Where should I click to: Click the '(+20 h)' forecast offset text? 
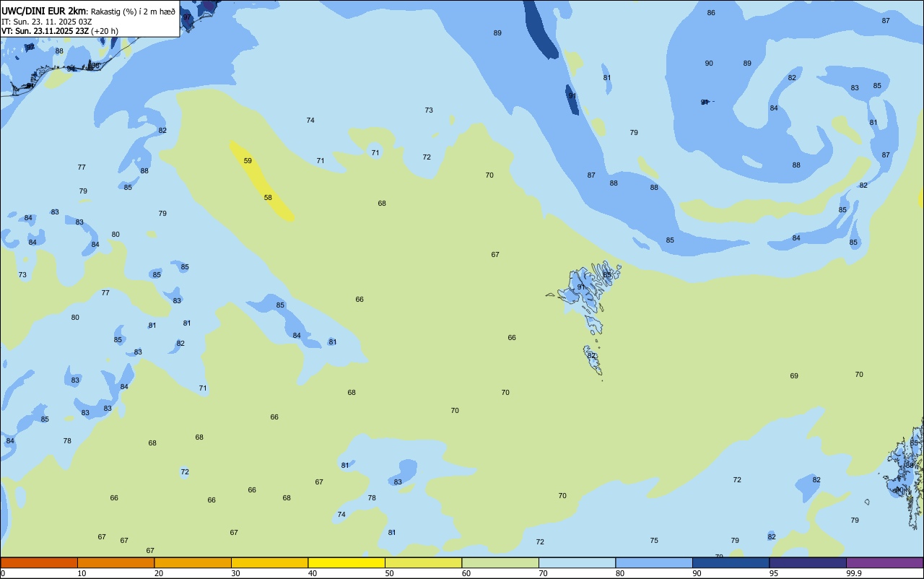(x=105, y=31)
